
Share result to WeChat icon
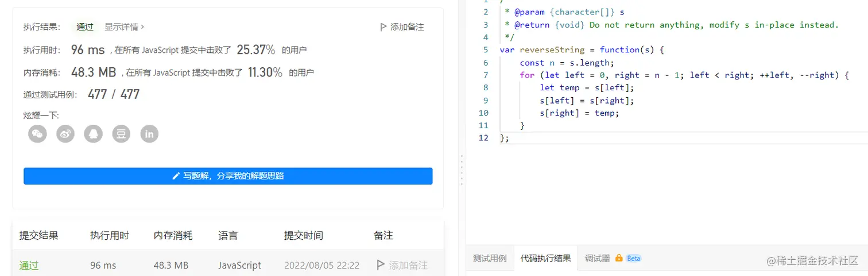coord(37,134)
